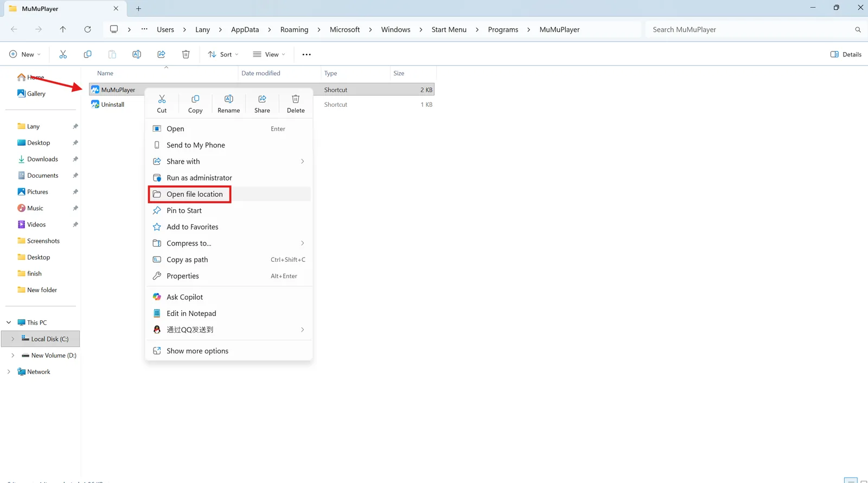Click the toolbar Copy icon

(87, 54)
